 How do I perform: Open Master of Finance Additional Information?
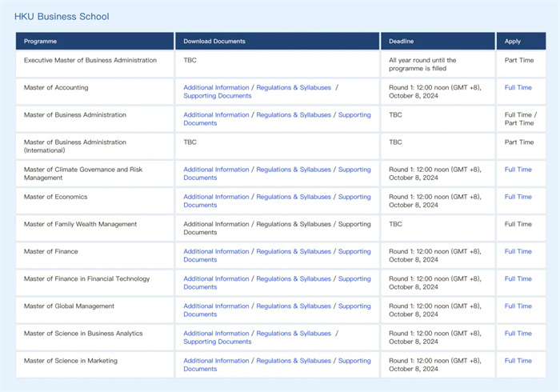tap(216, 251)
